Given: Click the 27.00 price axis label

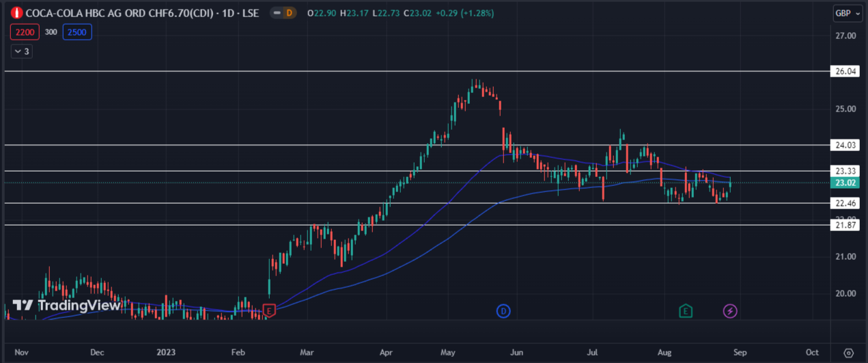Looking at the screenshot, I should click(x=845, y=36).
